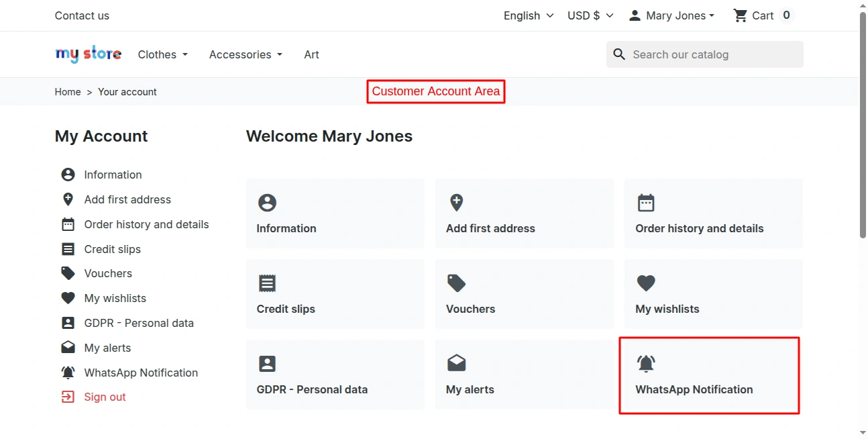Click the map pin icon on Add first address
868x439 pixels.
click(456, 203)
